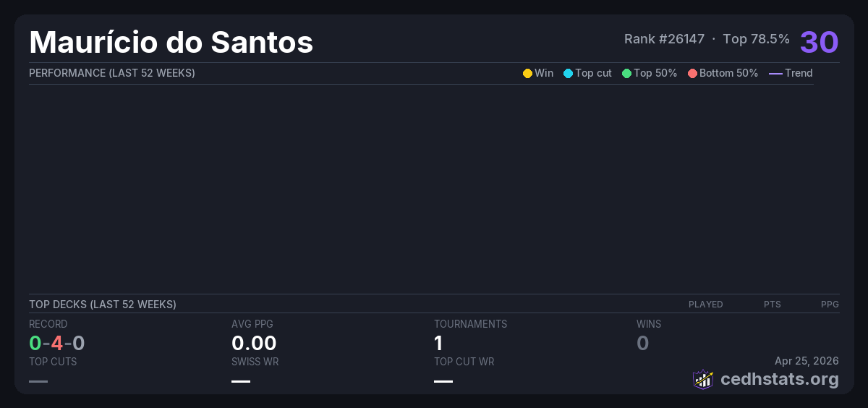This screenshot has height=408, width=868.
Task: Select the player name Maurício do Santos
Action: [171, 42]
